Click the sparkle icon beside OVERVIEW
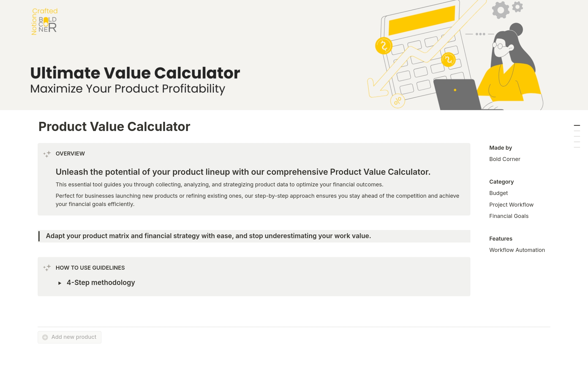588x367 pixels. (47, 154)
